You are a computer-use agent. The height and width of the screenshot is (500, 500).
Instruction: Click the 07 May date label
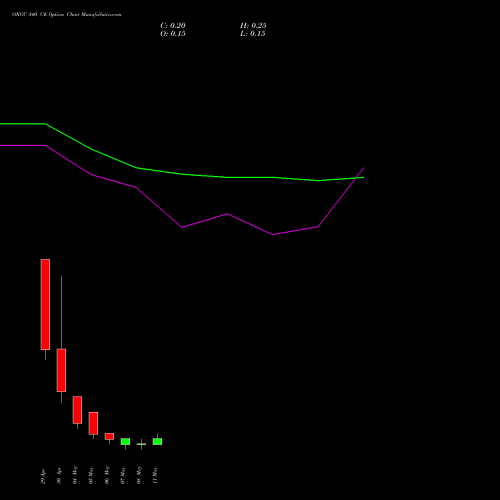pos(123,475)
